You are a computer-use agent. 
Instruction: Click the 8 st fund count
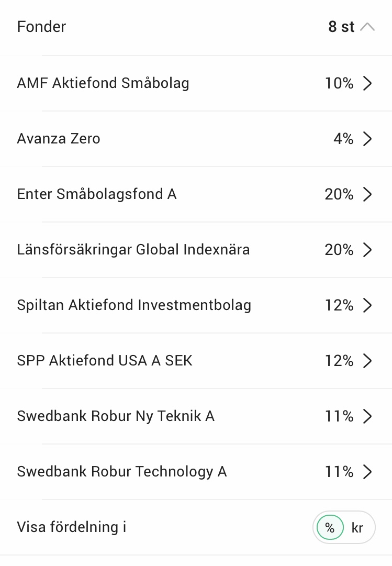[341, 27]
